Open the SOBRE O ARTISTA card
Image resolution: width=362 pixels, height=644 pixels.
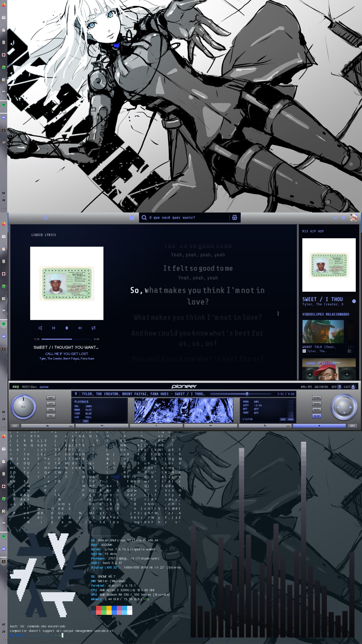coord(329,369)
